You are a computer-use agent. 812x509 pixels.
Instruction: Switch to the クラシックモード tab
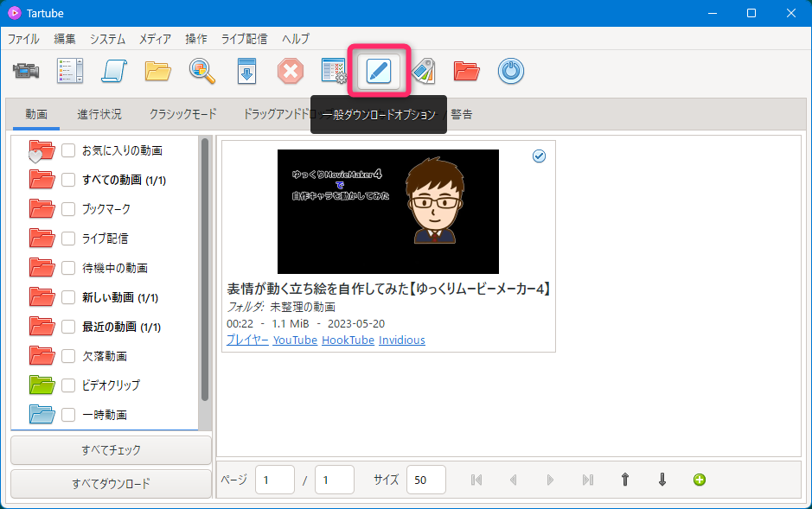[182, 114]
